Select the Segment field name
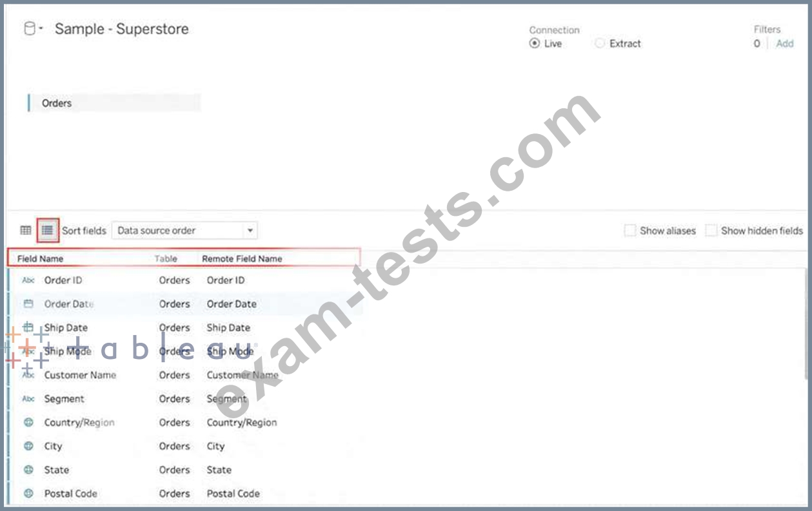The width and height of the screenshot is (812, 511). 64,399
